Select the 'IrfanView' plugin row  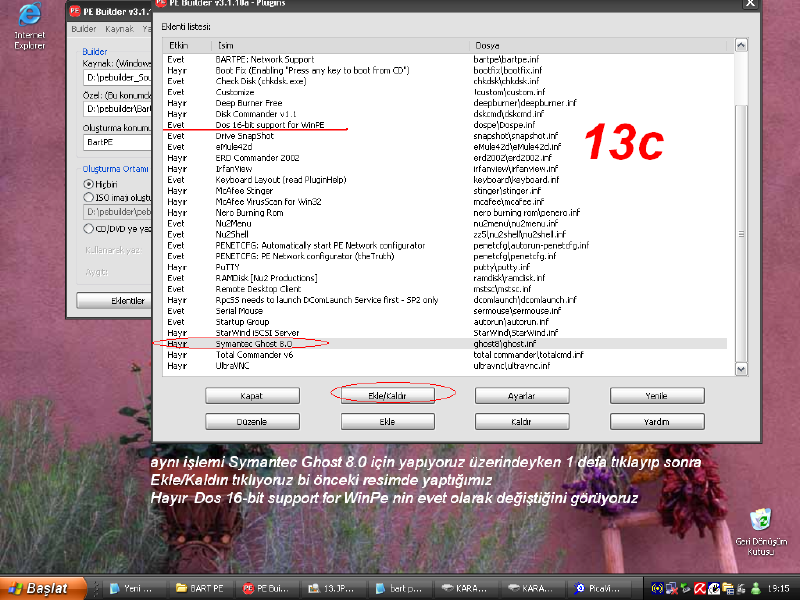445,169
